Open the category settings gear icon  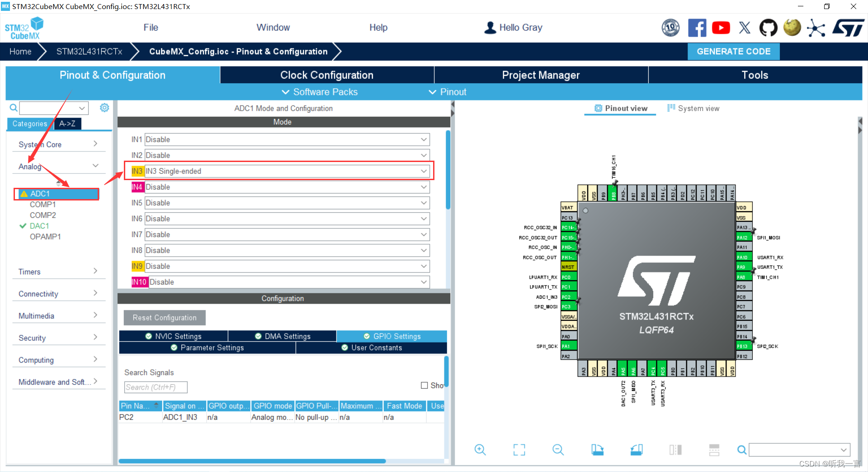pos(104,108)
